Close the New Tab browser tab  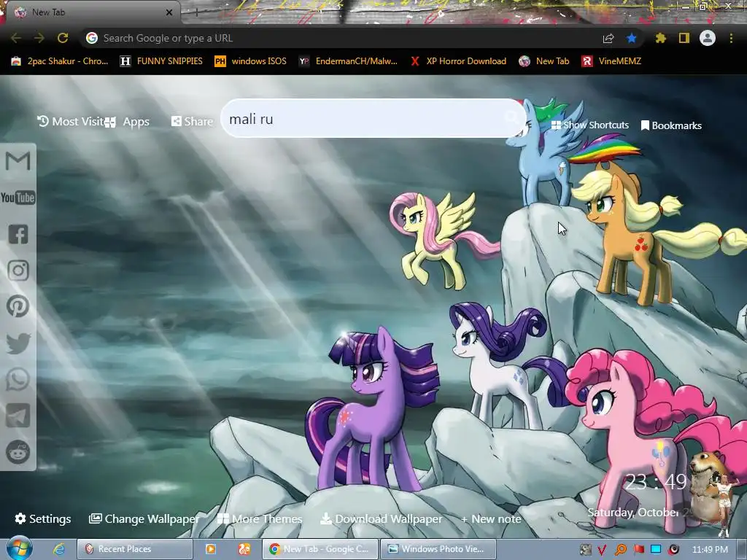[x=169, y=12]
